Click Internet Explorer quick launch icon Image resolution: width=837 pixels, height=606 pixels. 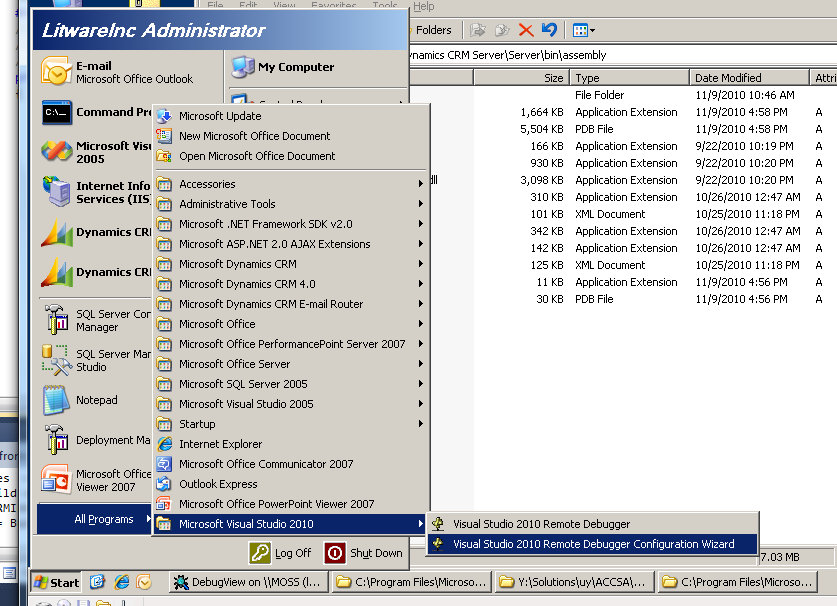click(x=121, y=582)
